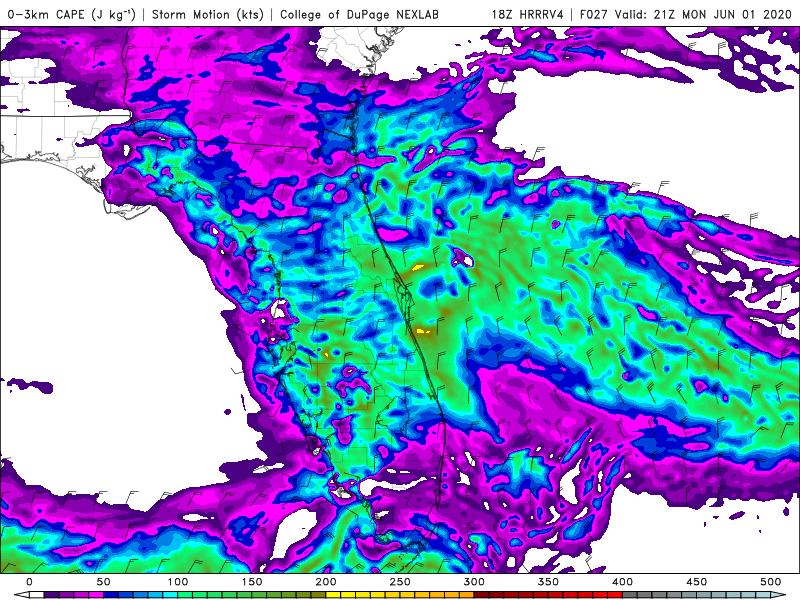
Task: Click the '400' label on the color scale
Action: 622,582
